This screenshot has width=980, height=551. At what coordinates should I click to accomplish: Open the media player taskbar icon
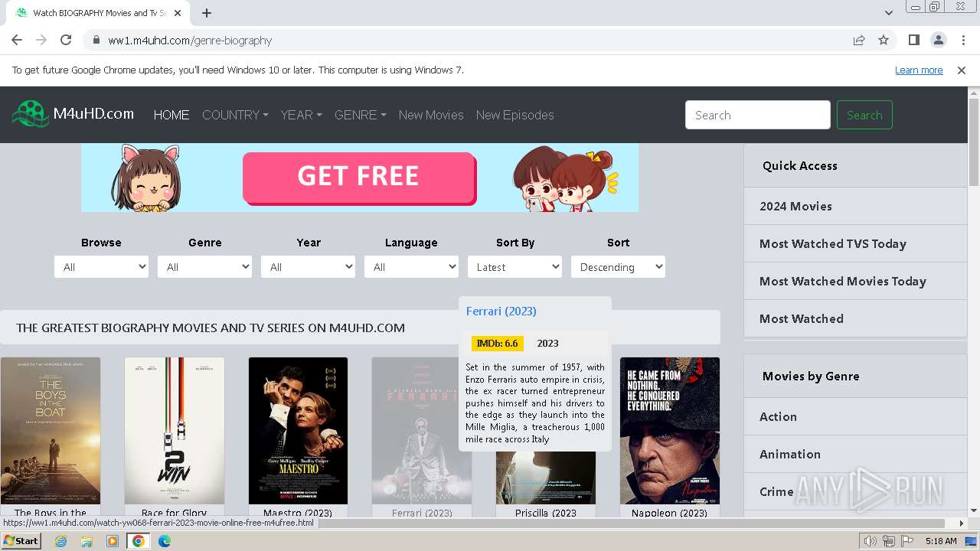pos(113,541)
